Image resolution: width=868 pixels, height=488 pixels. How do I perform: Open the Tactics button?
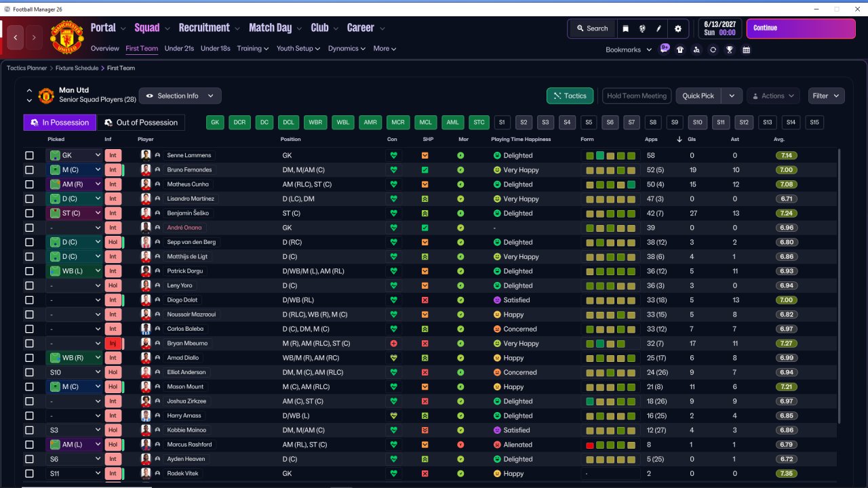570,96
